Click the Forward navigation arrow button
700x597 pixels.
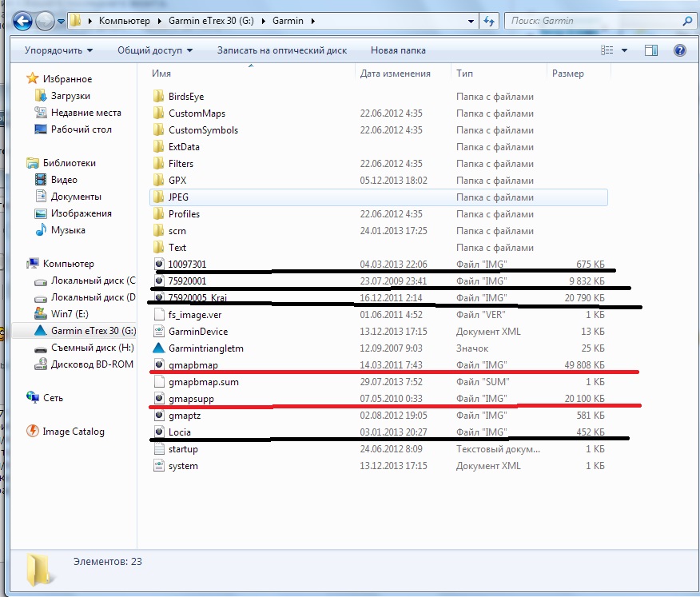coord(45,21)
